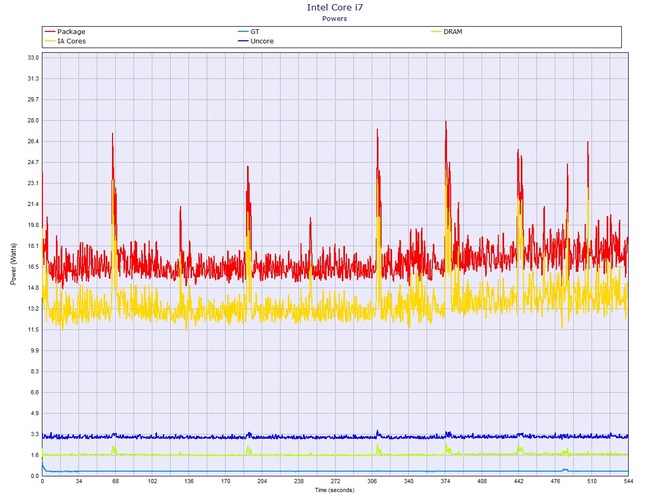The image size is (670, 502).
Task: Click the 9.9 value on the Y axis
Action: [35, 350]
